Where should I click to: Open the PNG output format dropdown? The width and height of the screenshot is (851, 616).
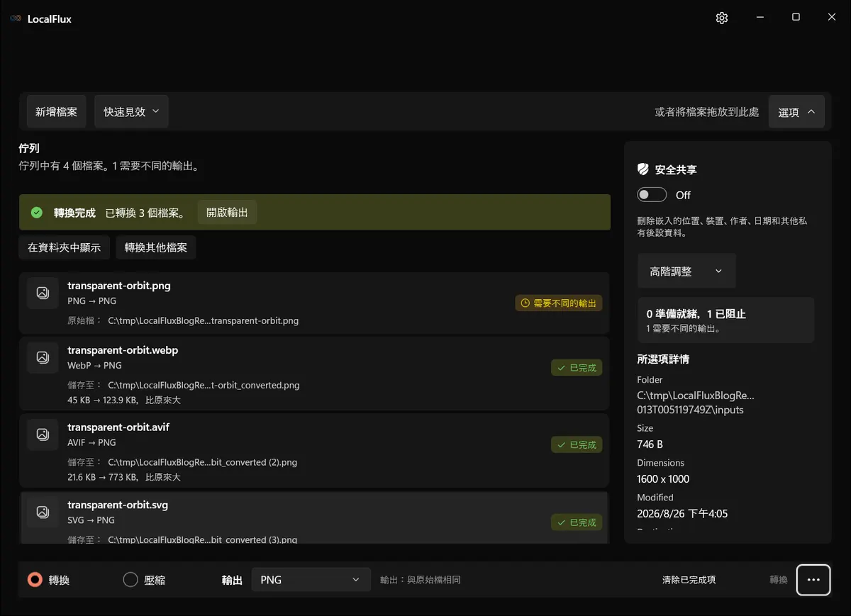311,580
